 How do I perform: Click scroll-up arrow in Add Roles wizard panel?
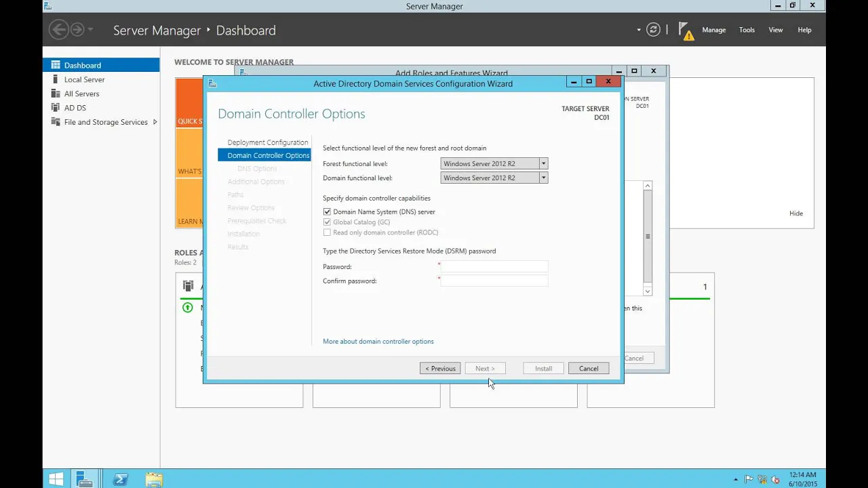point(648,186)
